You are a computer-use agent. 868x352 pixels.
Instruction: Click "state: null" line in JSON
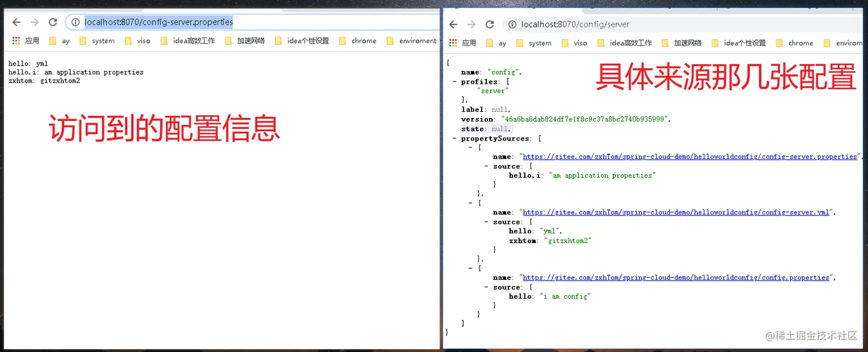coord(486,129)
